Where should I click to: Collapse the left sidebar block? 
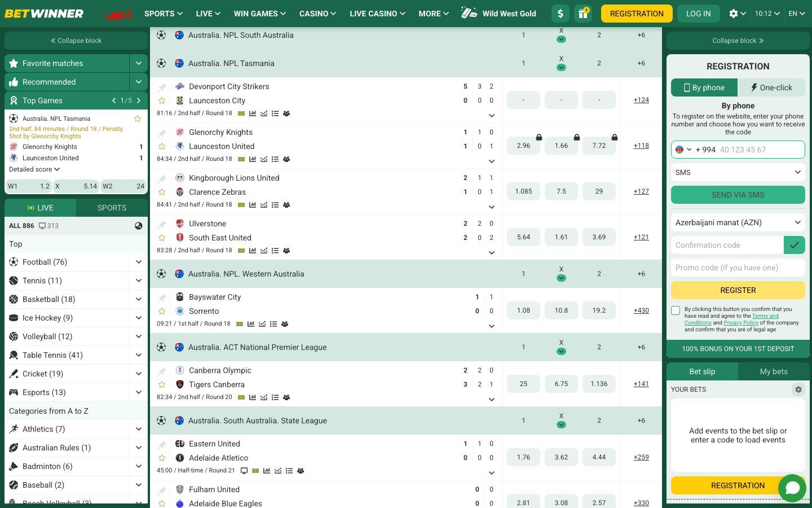pyautogui.click(x=76, y=41)
